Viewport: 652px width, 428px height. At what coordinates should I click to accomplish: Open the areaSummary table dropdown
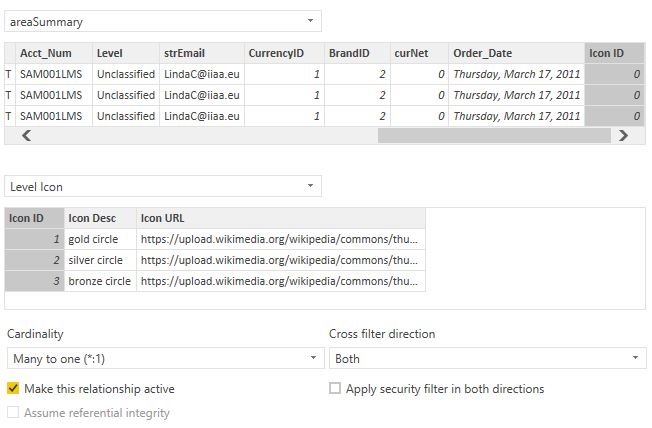click(163, 21)
